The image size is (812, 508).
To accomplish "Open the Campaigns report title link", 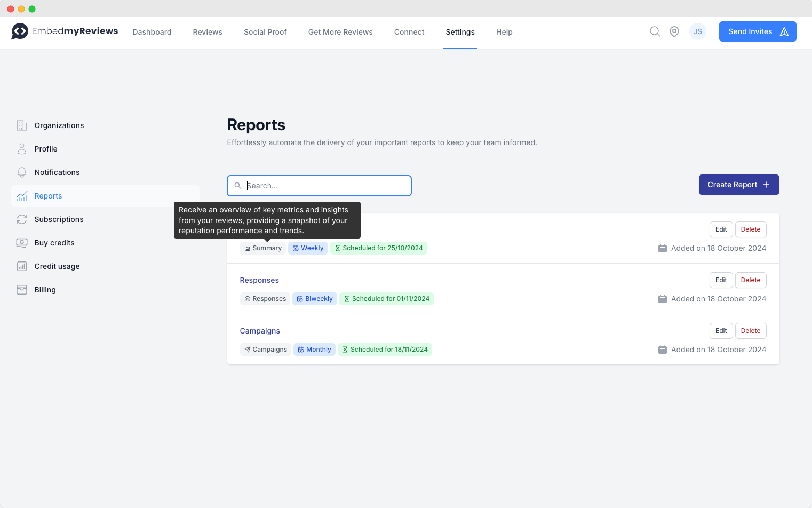I will tap(260, 331).
